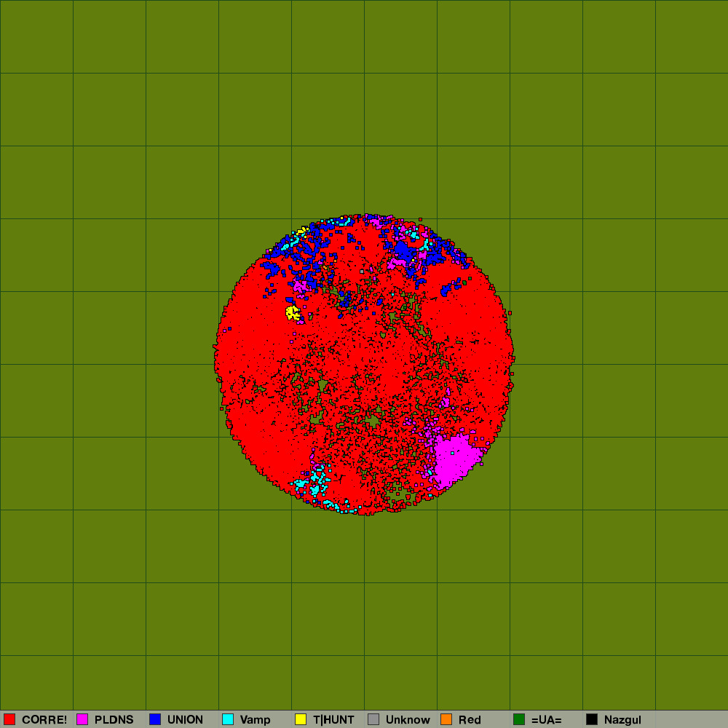
Task: Click the cyan Vamp legend swatch
Action: click(228, 719)
